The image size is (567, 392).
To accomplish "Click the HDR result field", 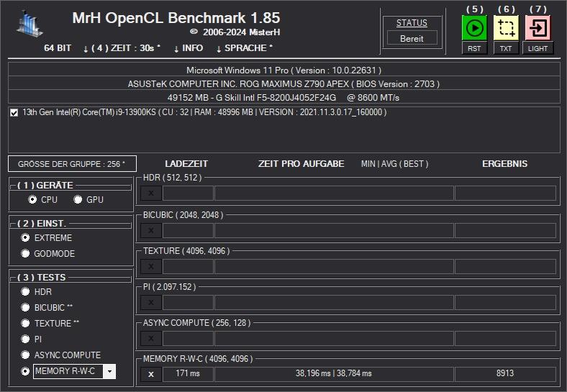I will [505, 193].
